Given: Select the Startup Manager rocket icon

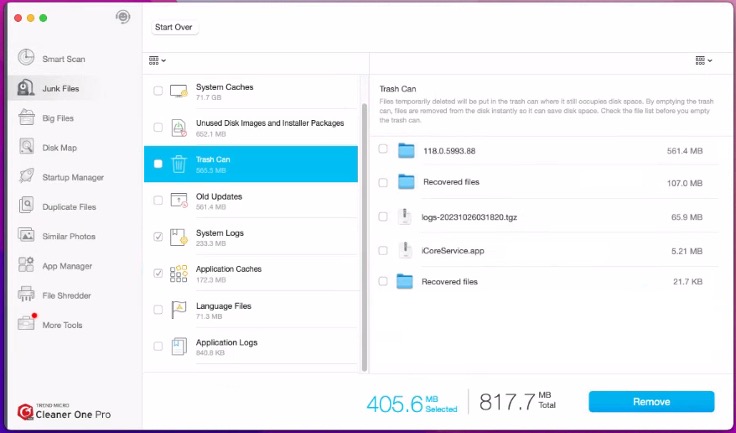Looking at the screenshot, I should pos(26,177).
